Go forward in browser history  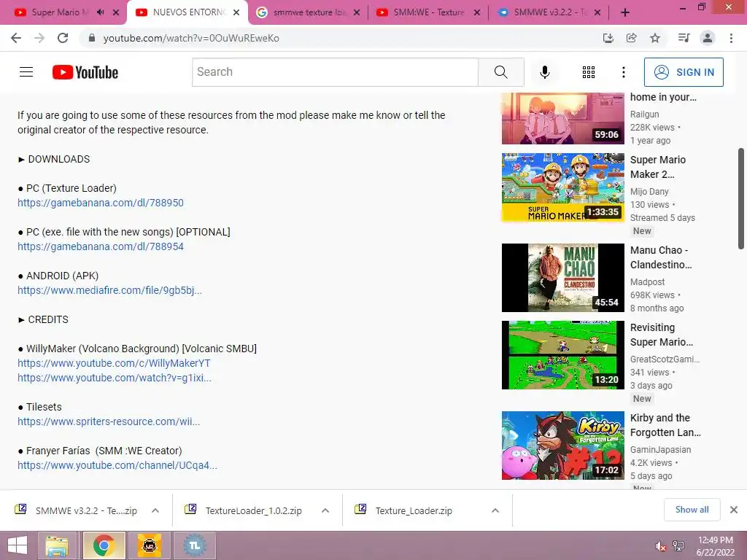[39, 38]
